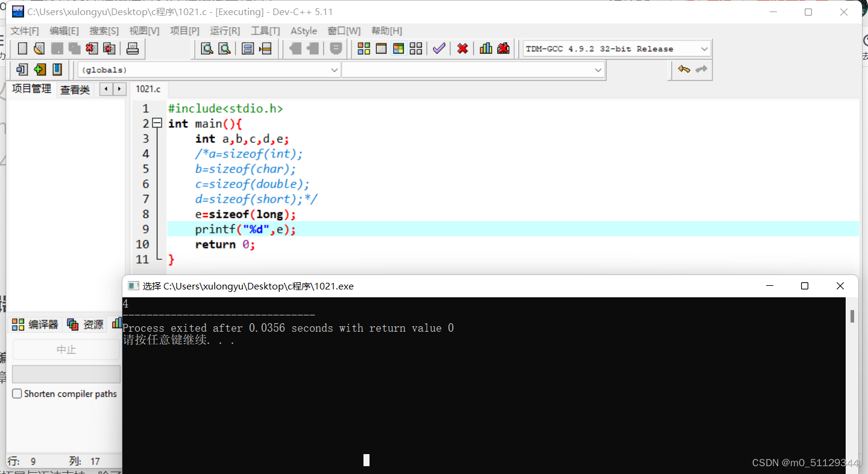
Task: Click the return 0; line
Action: [x=225, y=244]
